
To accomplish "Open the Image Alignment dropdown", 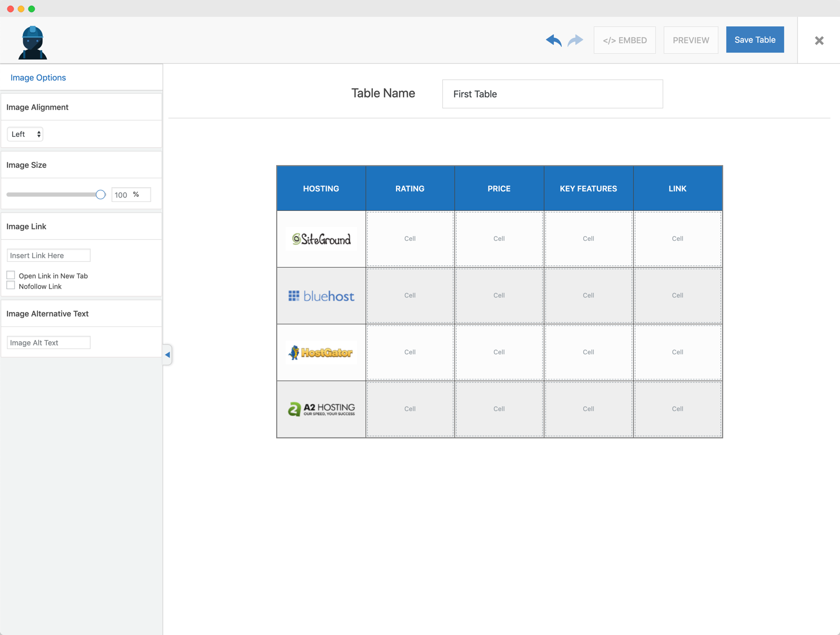I will 25,134.
